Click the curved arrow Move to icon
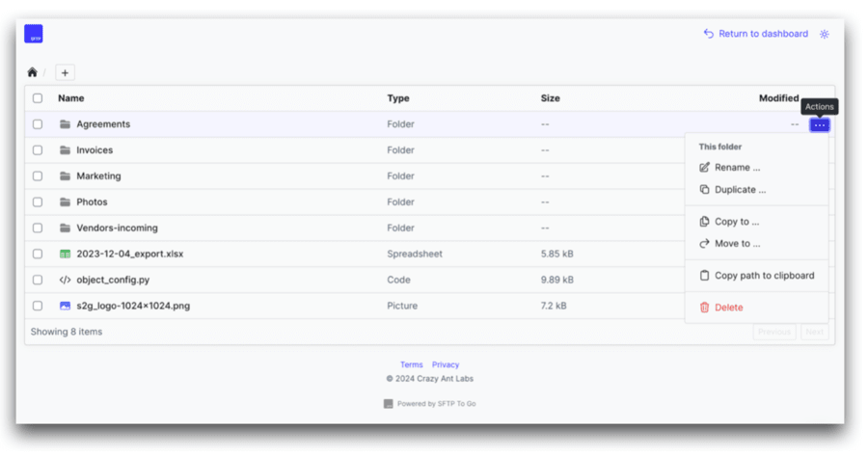Viewport: 868px width, 457px height. point(704,244)
